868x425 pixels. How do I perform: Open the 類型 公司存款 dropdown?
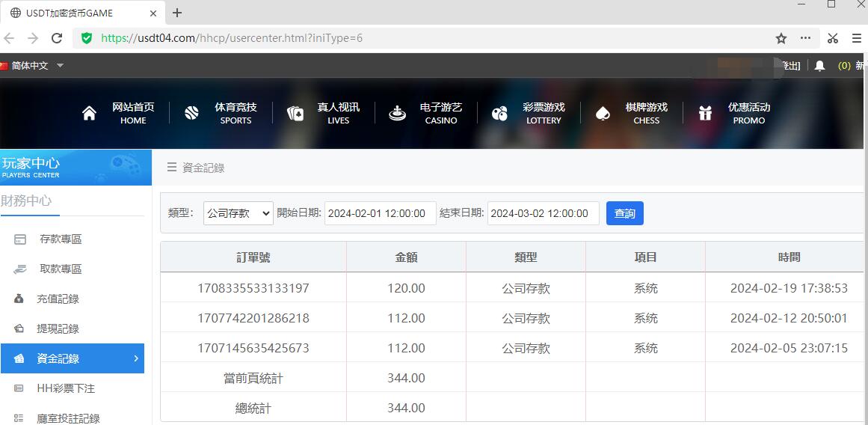click(238, 213)
